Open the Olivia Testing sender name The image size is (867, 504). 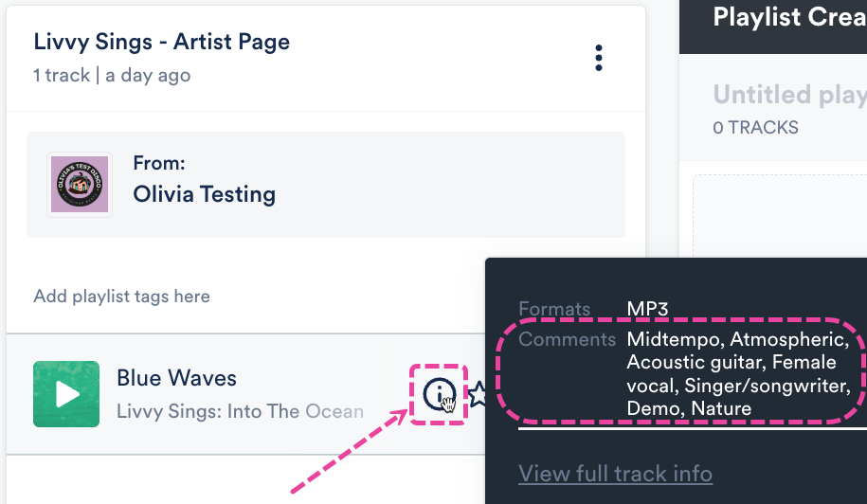[x=205, y=194]
